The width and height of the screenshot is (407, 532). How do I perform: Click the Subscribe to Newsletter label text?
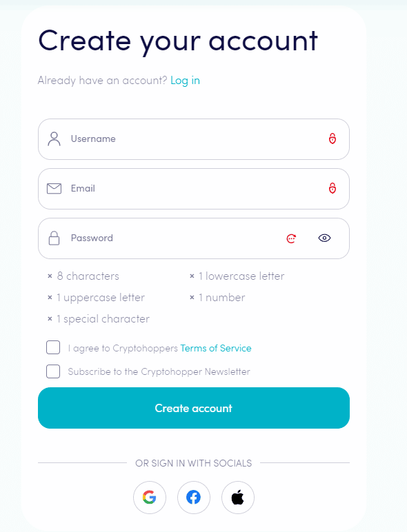tap(159, 372)
